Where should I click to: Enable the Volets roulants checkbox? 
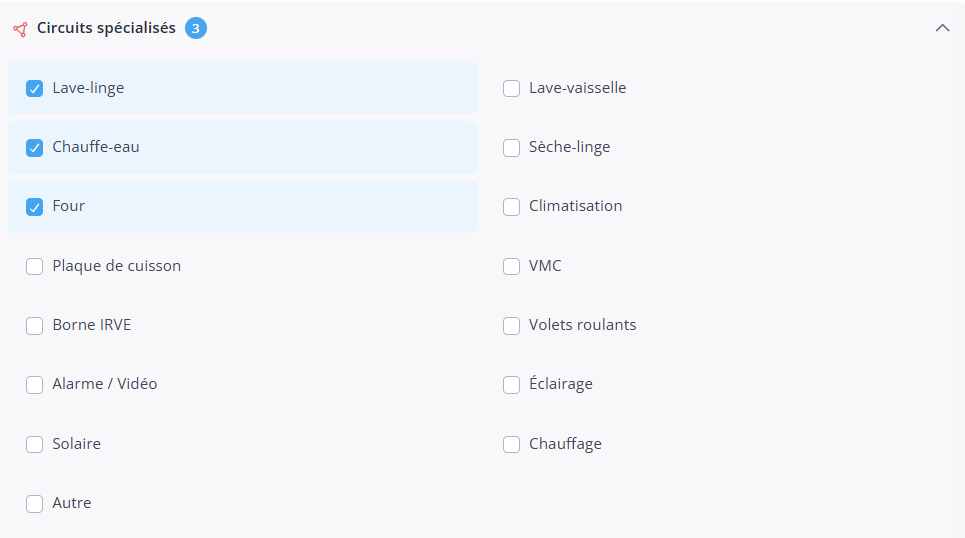pyautogui.click(x=511, y=326)
